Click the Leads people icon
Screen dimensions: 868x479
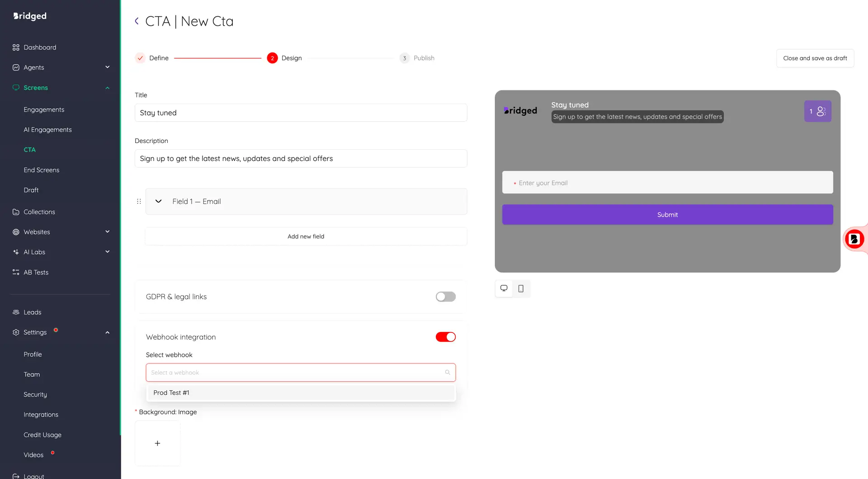point(16,312)
